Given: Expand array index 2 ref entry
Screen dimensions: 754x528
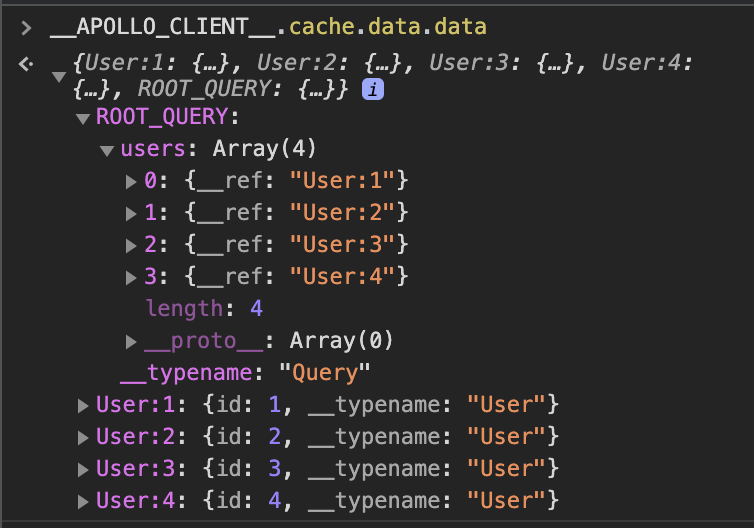Looking at the screenshot, I should [131, 245].
